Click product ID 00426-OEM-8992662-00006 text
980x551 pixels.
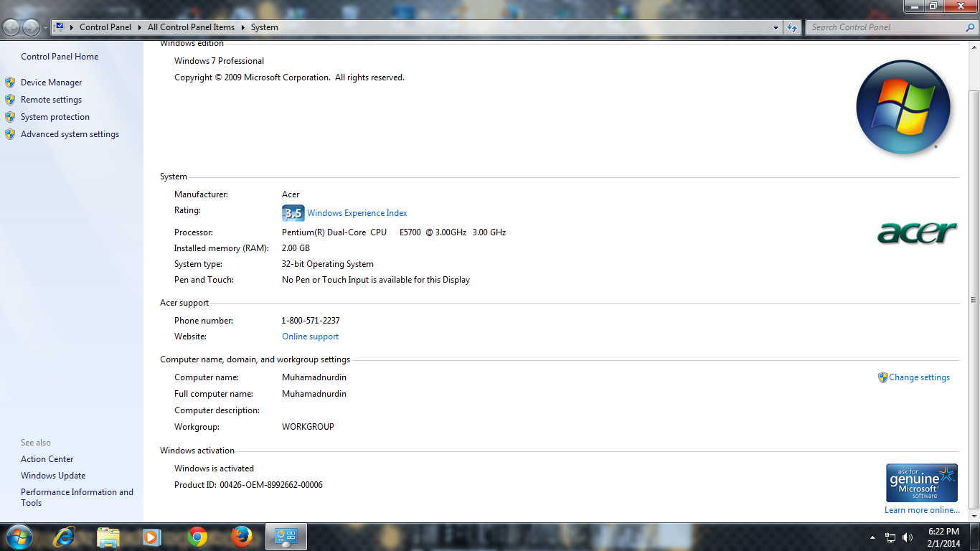tap(271, 485)
